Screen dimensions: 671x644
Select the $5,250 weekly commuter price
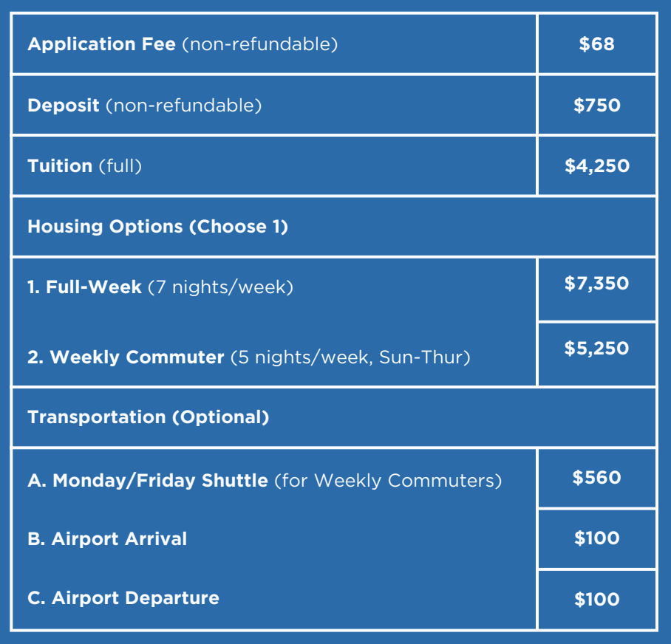click(x=596, y=349)
